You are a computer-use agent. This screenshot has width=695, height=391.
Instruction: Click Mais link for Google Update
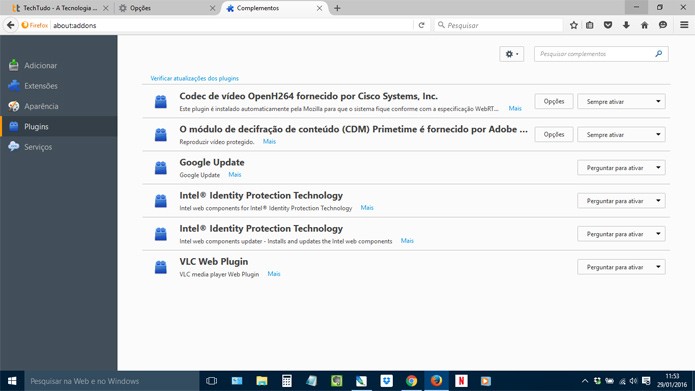[x=234, y=175]
